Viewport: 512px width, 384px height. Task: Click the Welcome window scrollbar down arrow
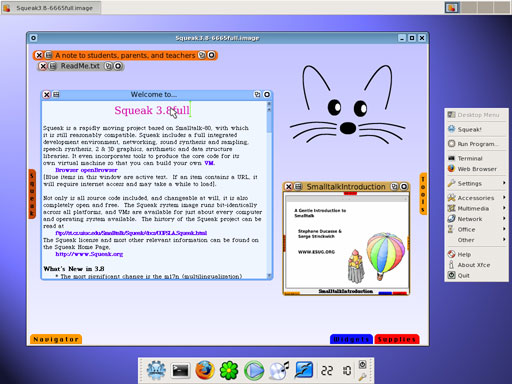tap(269, 276)
